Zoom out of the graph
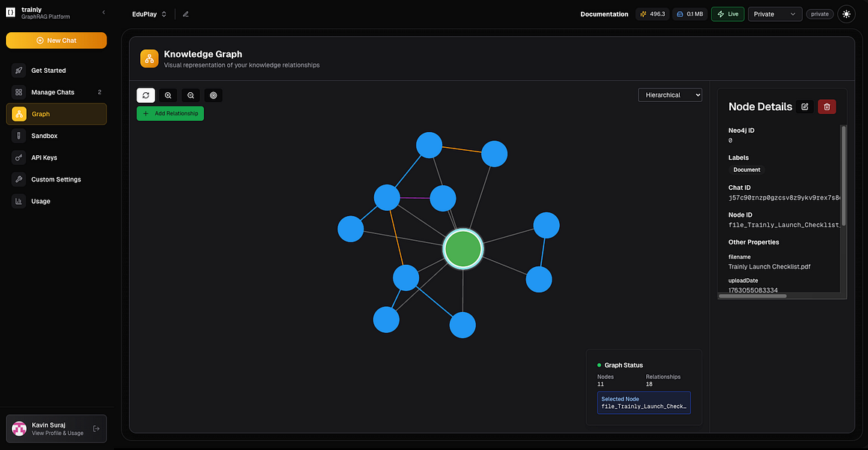The width and height of the screenshot is (868, 450). [190, 95]
